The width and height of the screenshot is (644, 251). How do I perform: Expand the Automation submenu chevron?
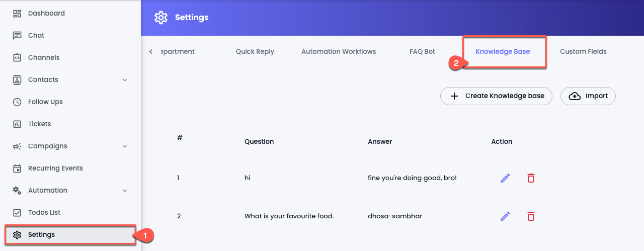[125, 191]
